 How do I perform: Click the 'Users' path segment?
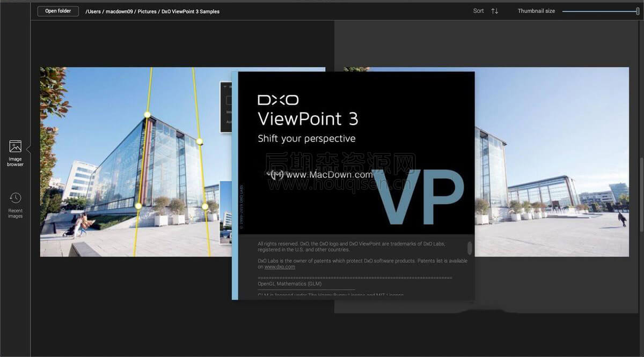pos(93,11)
